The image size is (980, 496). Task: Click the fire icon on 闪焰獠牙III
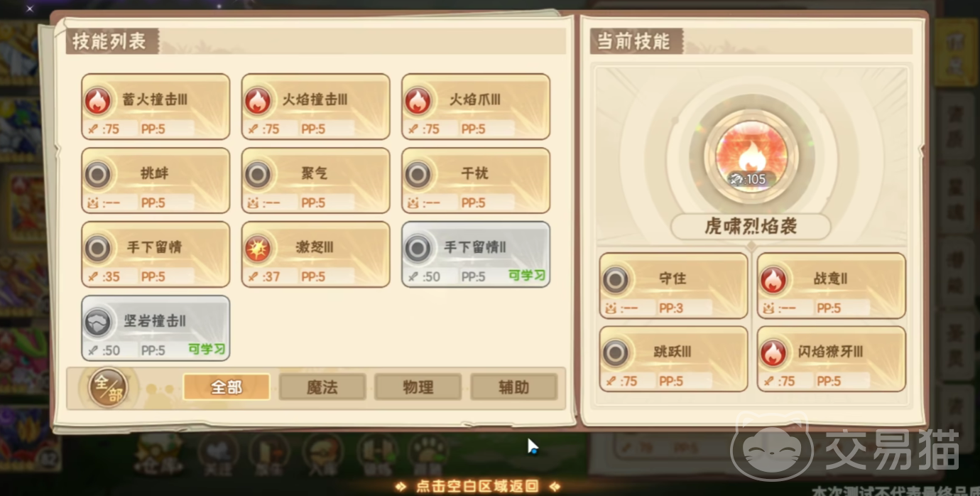(773, 353)
